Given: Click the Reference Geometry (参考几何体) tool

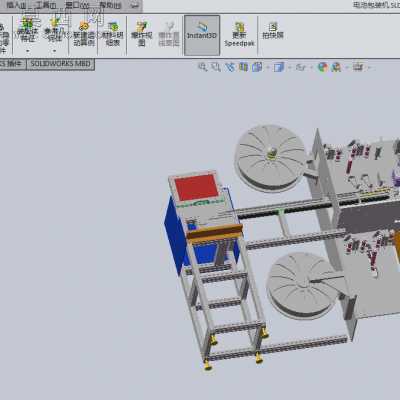Looking at the screenshot, I should (x=54, y=30).
